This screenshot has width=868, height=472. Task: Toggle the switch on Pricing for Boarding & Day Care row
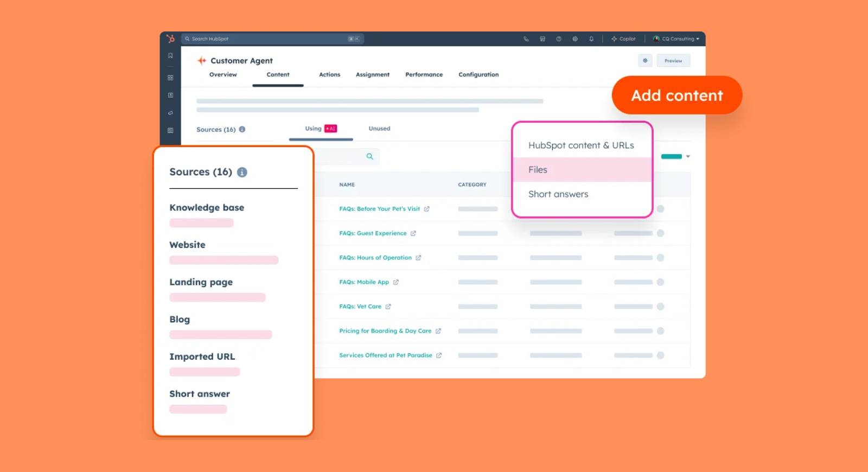click(x=660, y=331)
